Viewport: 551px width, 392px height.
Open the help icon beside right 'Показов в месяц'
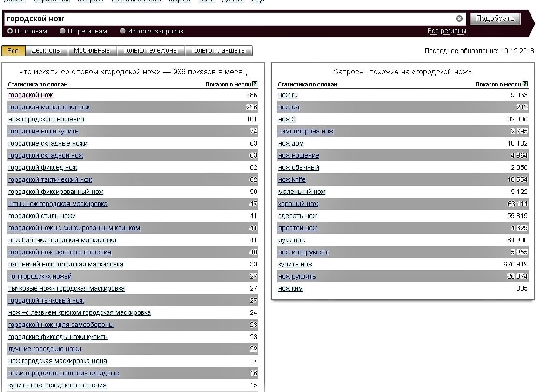[525, 84]
